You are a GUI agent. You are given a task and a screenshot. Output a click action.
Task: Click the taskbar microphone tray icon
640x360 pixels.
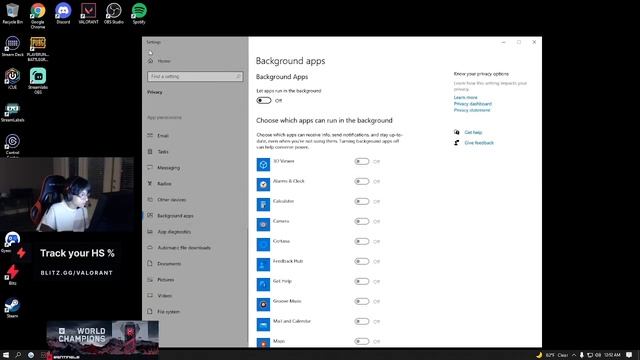coord(582,355)
